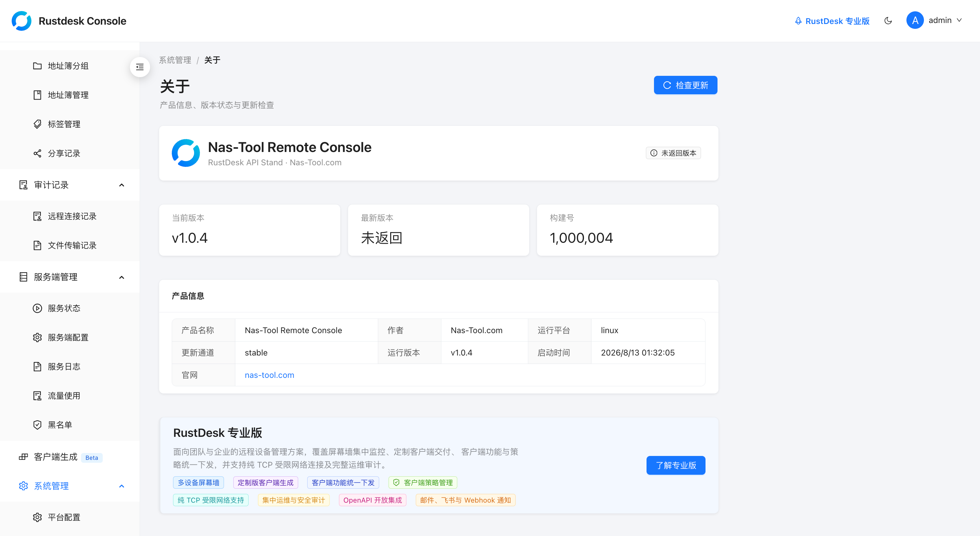Click the OpenAPI 开放集成 tag
This screenshot has height=536, width=980.
(372, 500)
